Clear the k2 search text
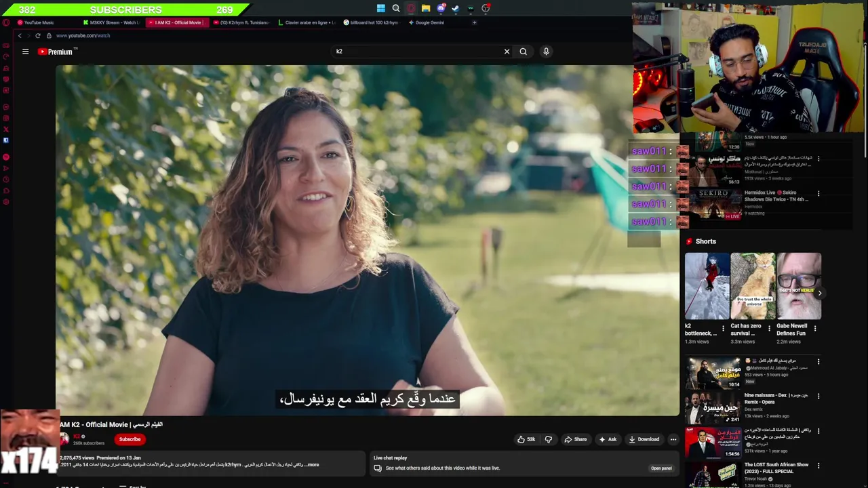The image size is (868, 488). 507,52
